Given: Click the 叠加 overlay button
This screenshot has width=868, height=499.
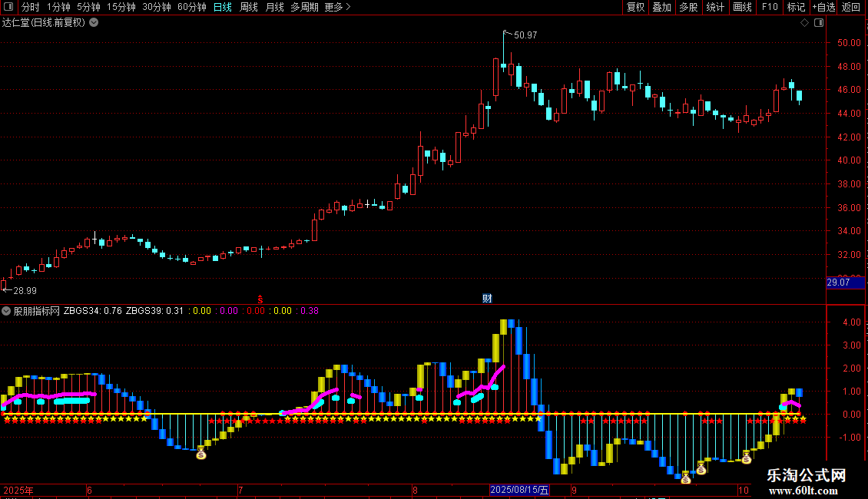Looking at the screenshot, I should click(x=662, y=7).
